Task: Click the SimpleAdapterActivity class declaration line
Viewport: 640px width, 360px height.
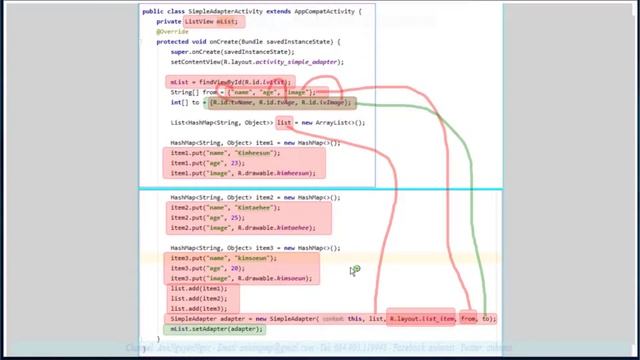Action: pos(252,11)
